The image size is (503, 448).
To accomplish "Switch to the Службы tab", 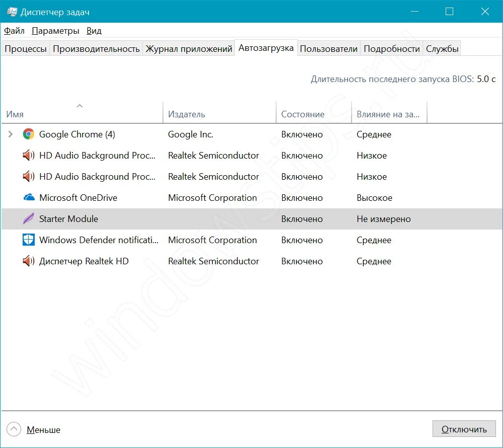I will coord(442,49).
